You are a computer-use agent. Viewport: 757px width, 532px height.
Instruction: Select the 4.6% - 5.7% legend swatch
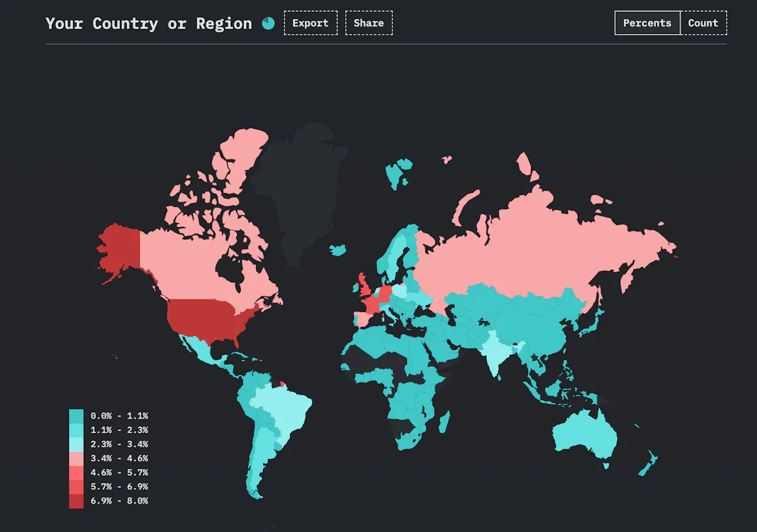point(76,473)
